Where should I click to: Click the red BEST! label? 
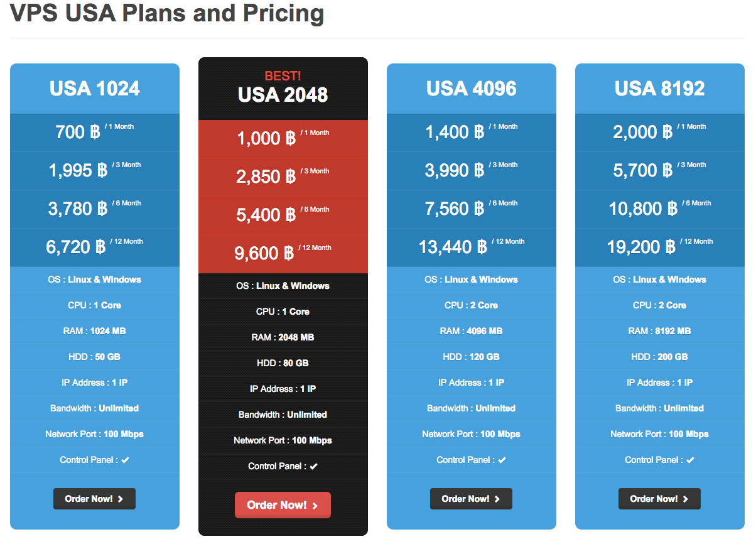(283, 76)
